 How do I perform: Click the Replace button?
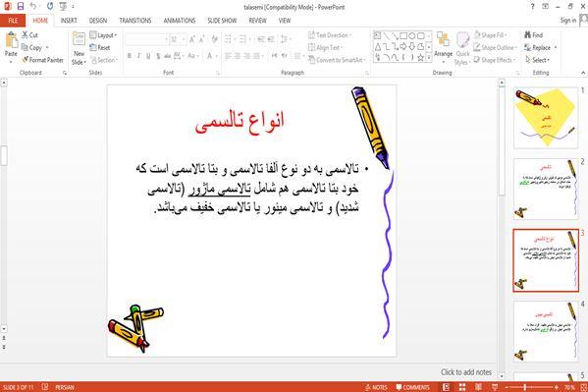tap(540, 48)
